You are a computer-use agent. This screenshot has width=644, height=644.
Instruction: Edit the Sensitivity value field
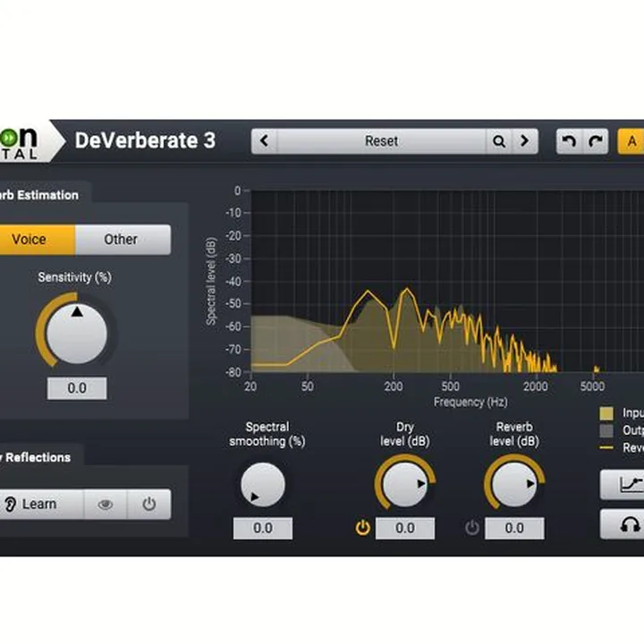(77, 388)
